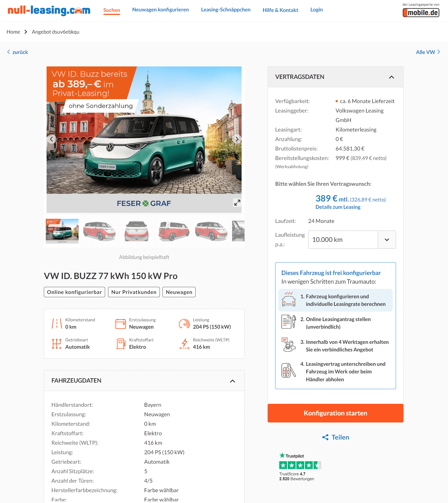Click 'ca. 6 Monate Lieferzeit' availability text
Image resolution: width=448 pixels, height=503 pixels.
367,101
